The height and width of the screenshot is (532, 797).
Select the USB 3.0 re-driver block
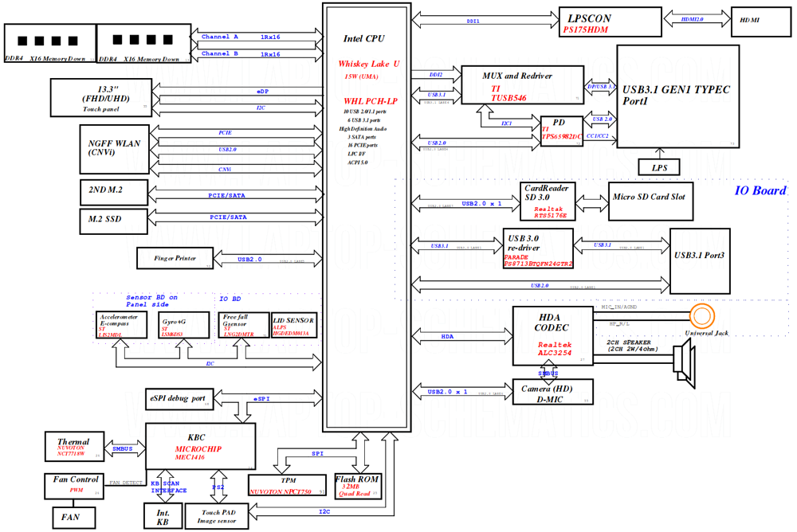pyautogui.click(x=538, y=248)
